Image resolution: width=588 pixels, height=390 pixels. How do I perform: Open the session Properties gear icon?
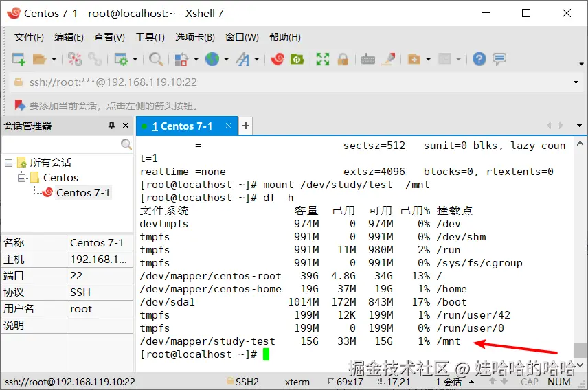[x=121, y=59]
